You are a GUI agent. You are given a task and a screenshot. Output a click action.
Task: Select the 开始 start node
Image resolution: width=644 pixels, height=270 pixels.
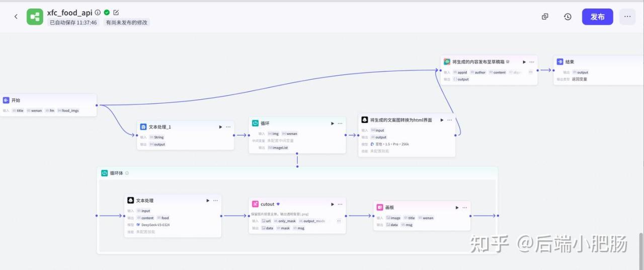tap(16, 100)
